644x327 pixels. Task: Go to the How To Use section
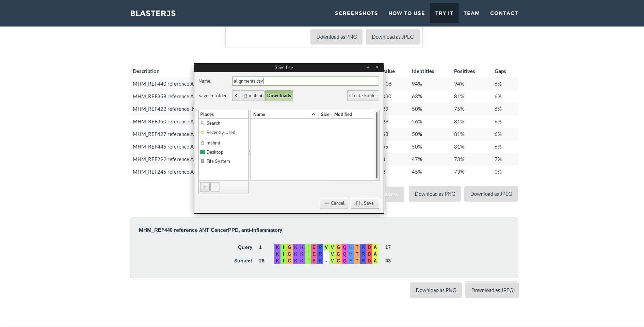click(406, 13)
